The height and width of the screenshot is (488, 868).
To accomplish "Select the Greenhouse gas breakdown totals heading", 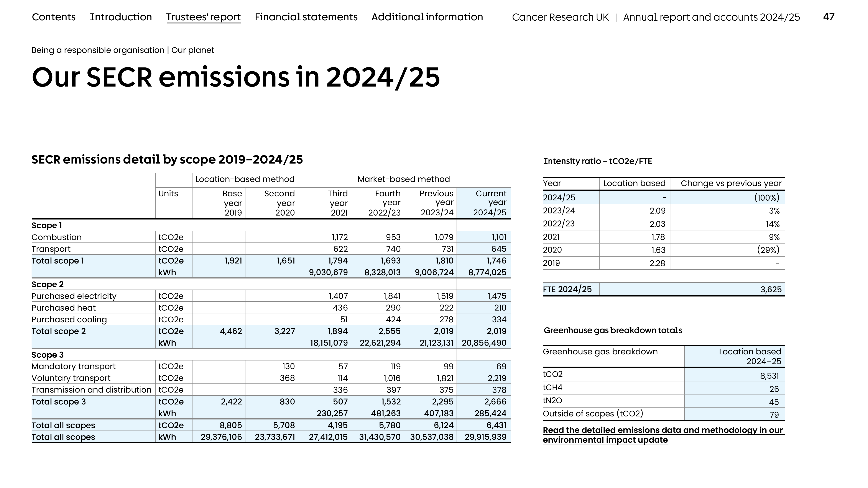I will (x=613, y=330).
